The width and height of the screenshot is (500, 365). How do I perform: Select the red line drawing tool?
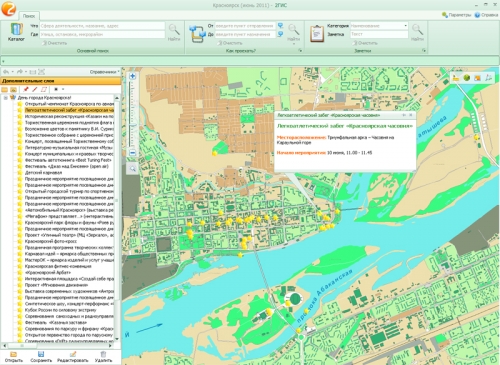coord(35,89)
